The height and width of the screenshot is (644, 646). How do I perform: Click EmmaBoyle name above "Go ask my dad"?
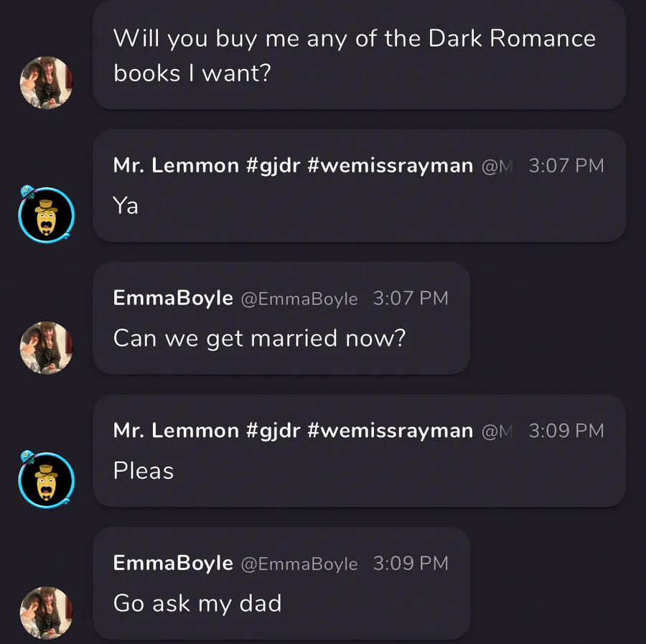point(173,564)
